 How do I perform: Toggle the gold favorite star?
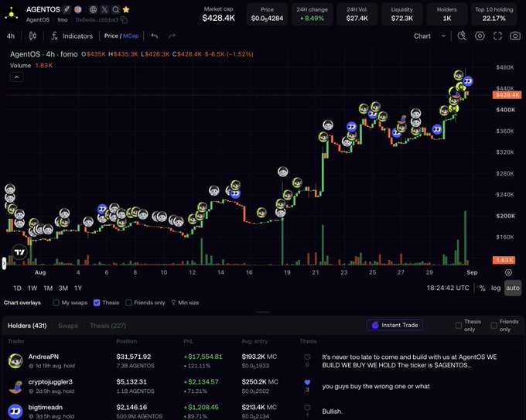pos(126,9)
